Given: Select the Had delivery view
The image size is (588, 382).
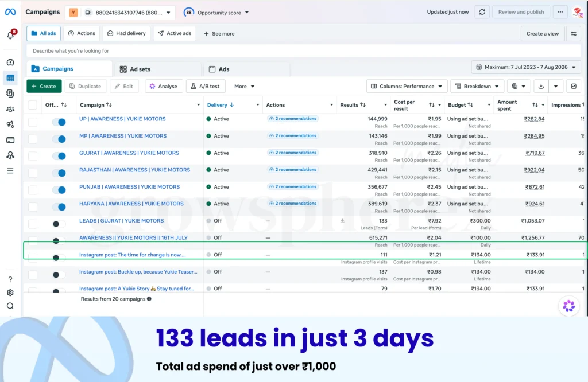Looking at the screenshot, I should point(126,33).
